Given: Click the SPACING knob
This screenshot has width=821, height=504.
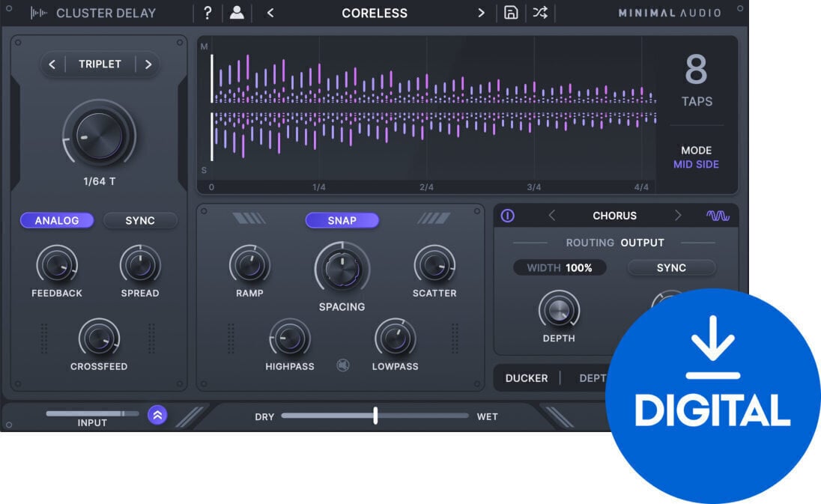Looking at the screenshot, I should 342,269.
